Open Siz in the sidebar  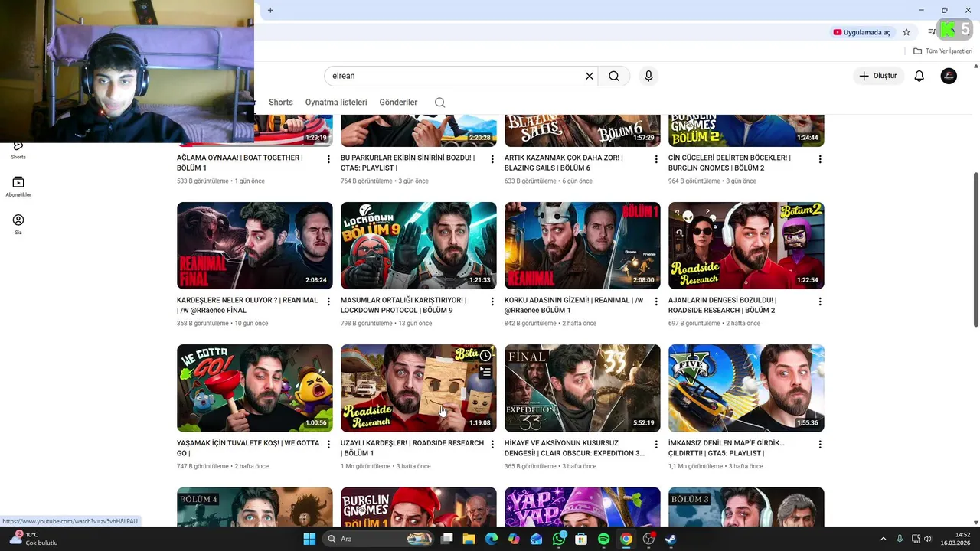click(x=18, y=224)
